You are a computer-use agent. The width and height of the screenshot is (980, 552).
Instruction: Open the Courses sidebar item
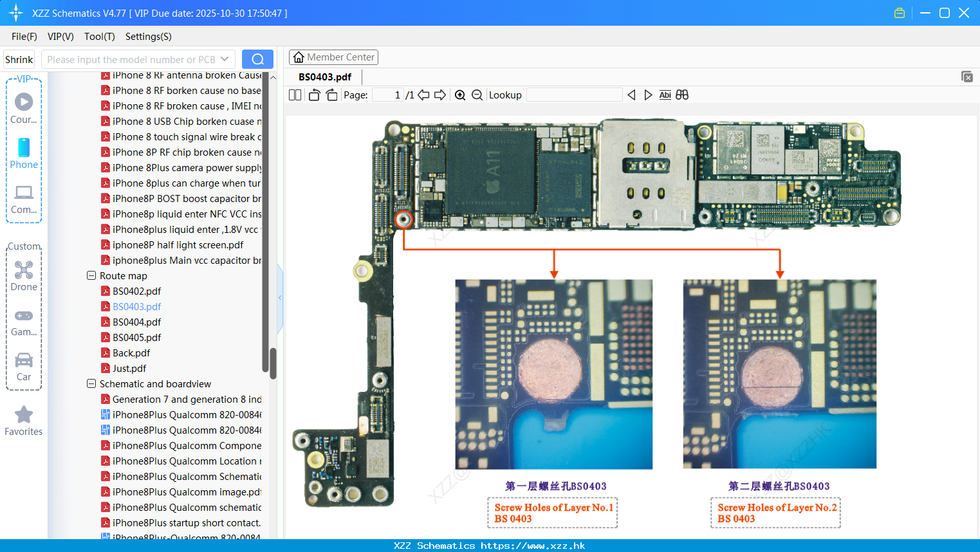tap(24, 109)
